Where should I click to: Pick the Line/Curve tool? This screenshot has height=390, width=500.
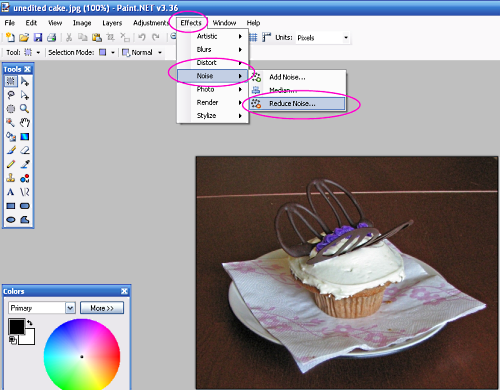pos(25,192)
